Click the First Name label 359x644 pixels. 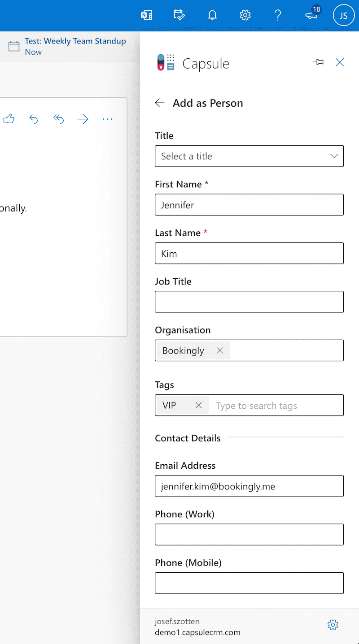(x=178, y=184)
